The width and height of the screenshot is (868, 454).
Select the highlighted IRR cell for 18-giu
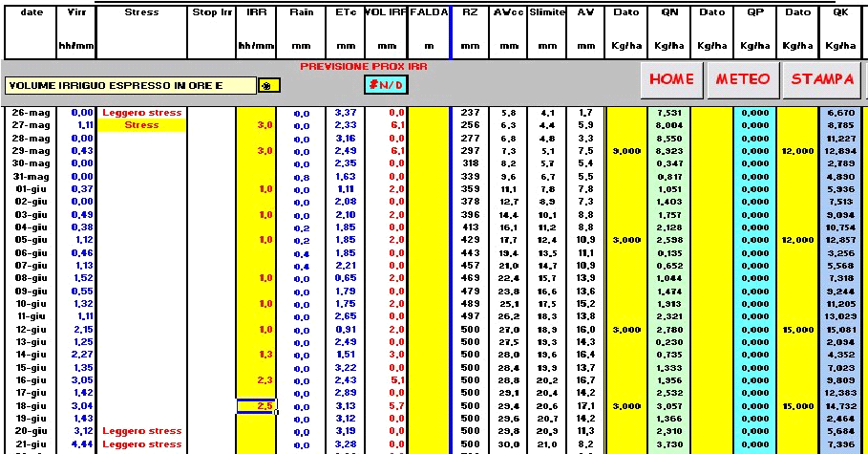pos(257,406)
